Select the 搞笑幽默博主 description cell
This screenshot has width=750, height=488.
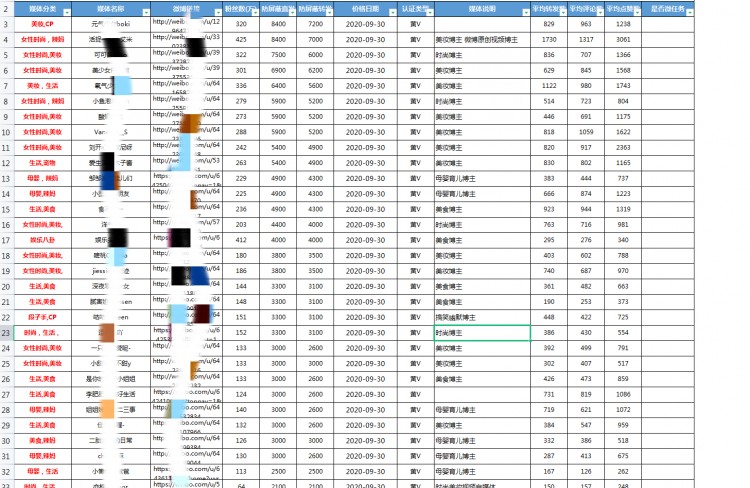[457, 317]
